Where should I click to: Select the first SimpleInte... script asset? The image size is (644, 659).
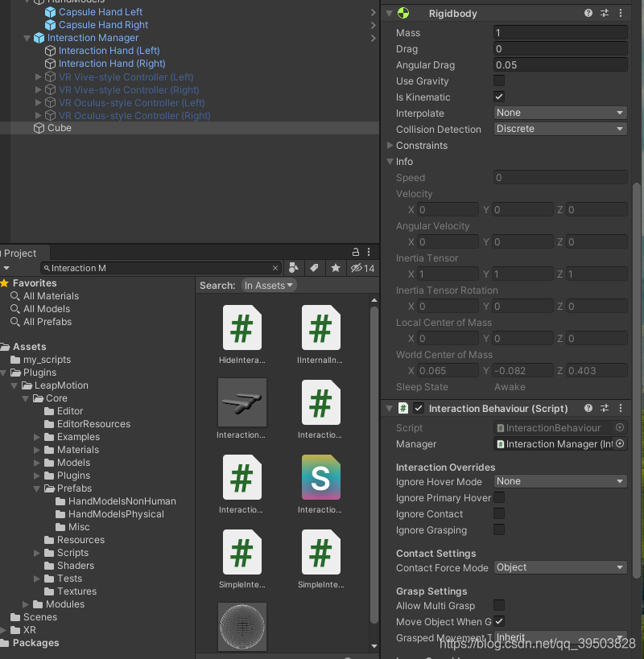coord(242,559)
